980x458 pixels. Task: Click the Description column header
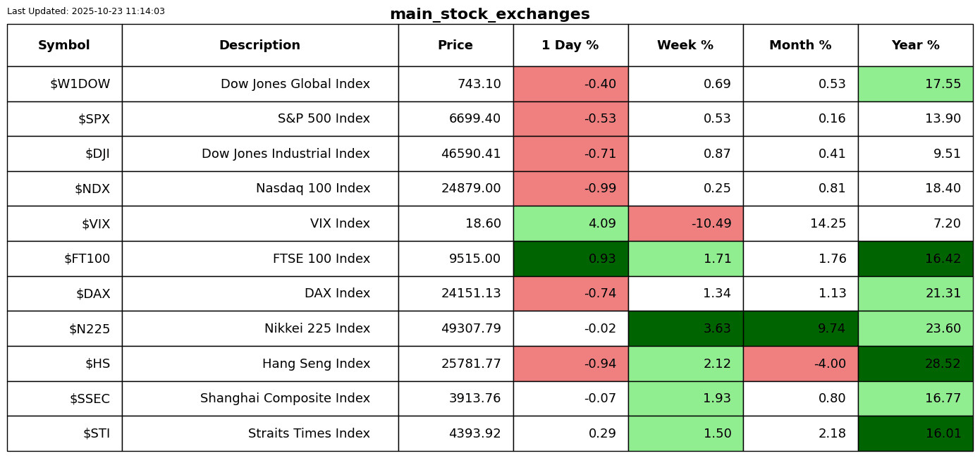click(x=259, y=46)
